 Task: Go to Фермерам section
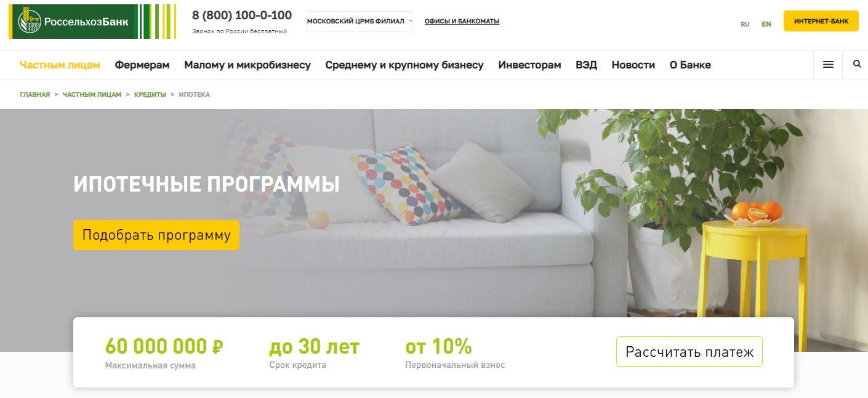(x=142, y=65)
